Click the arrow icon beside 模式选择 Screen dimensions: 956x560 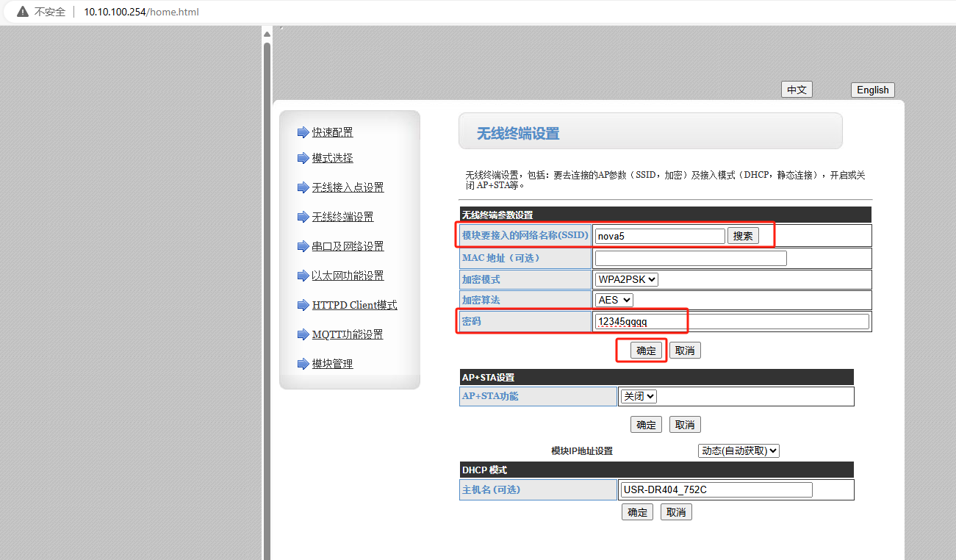303,158
